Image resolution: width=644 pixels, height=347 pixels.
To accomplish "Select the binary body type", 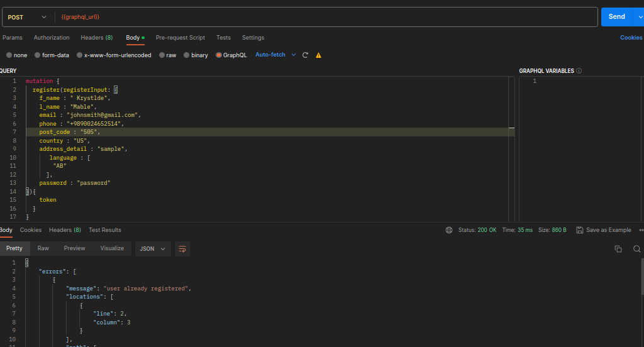I will click(196, 55).
